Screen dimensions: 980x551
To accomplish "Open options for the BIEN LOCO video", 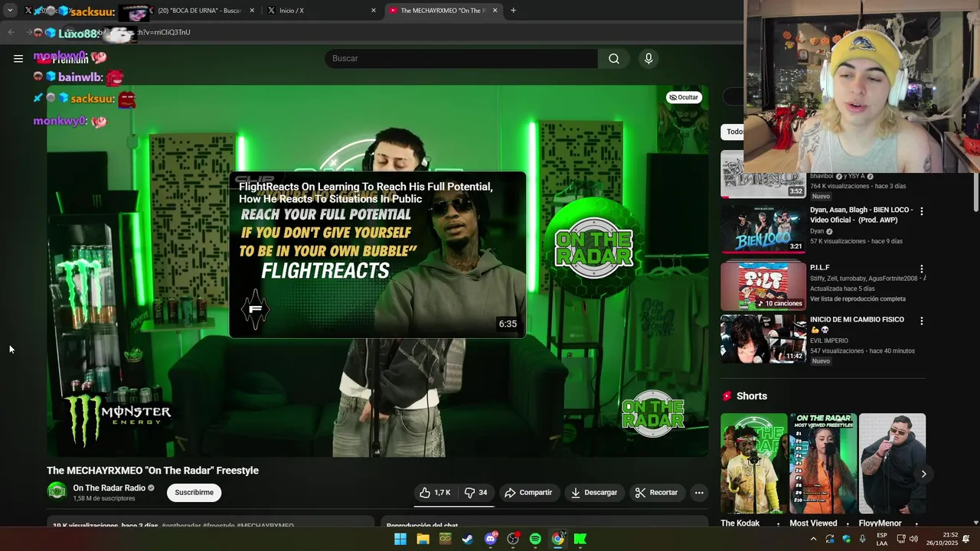I will (922, 211).
